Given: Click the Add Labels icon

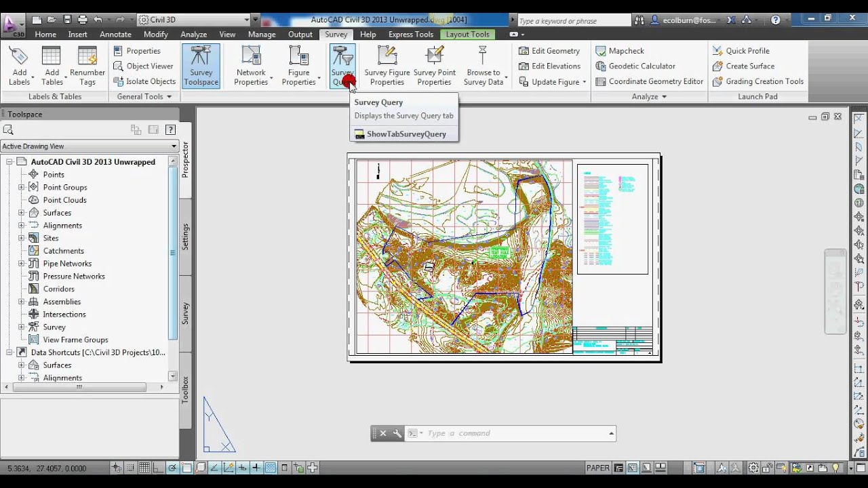Looking at the screenshot, I should pyautogui.click(x=19, y=57).
